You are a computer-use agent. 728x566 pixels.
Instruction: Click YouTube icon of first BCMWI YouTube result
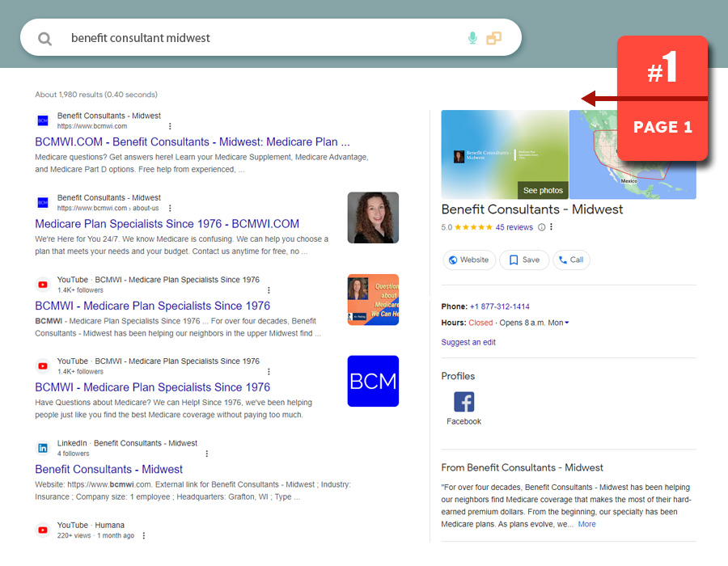(x=43, y=285)
